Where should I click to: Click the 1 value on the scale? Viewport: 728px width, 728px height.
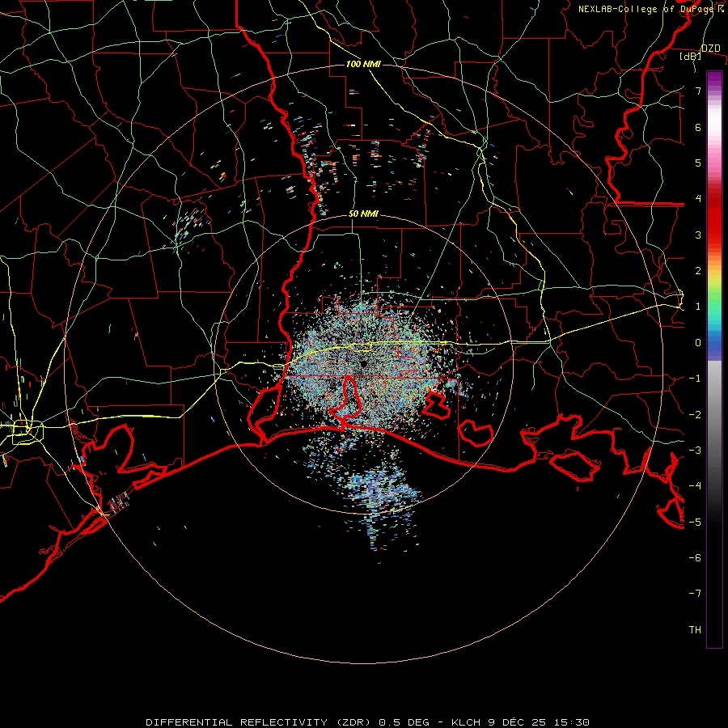point(698,307)
